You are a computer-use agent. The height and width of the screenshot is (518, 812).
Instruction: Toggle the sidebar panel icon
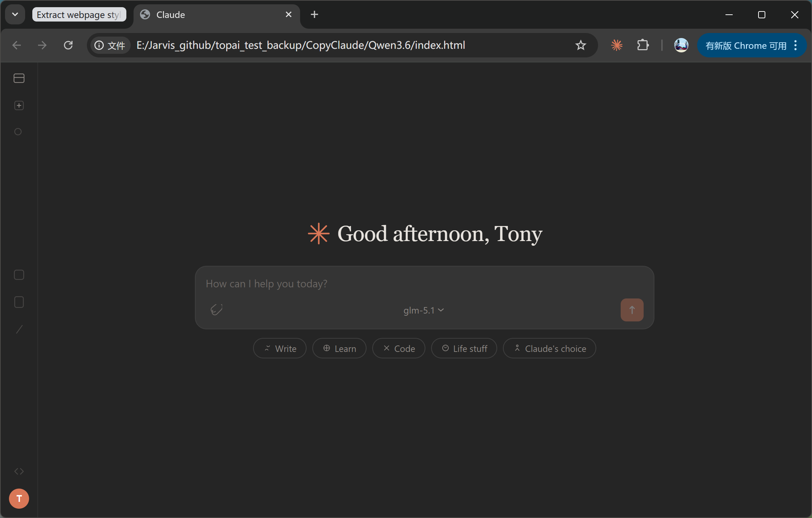(19, 78)
